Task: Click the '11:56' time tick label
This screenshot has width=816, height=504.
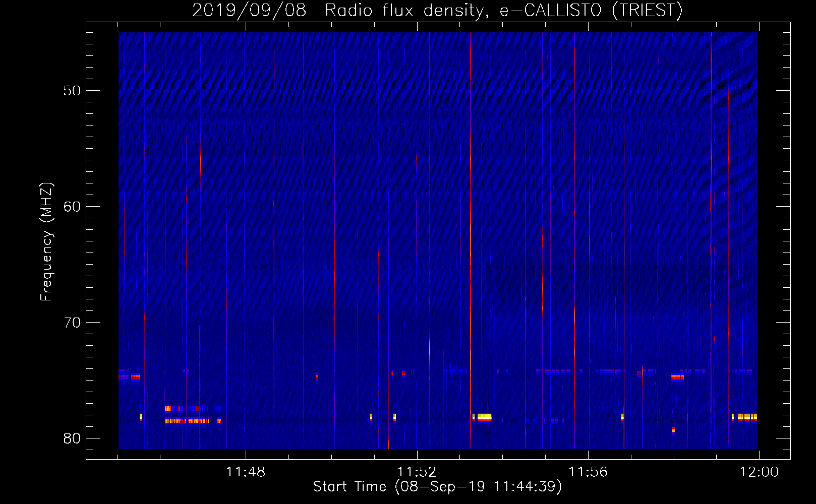Action: pyautogui.click(x=588, y=472)
